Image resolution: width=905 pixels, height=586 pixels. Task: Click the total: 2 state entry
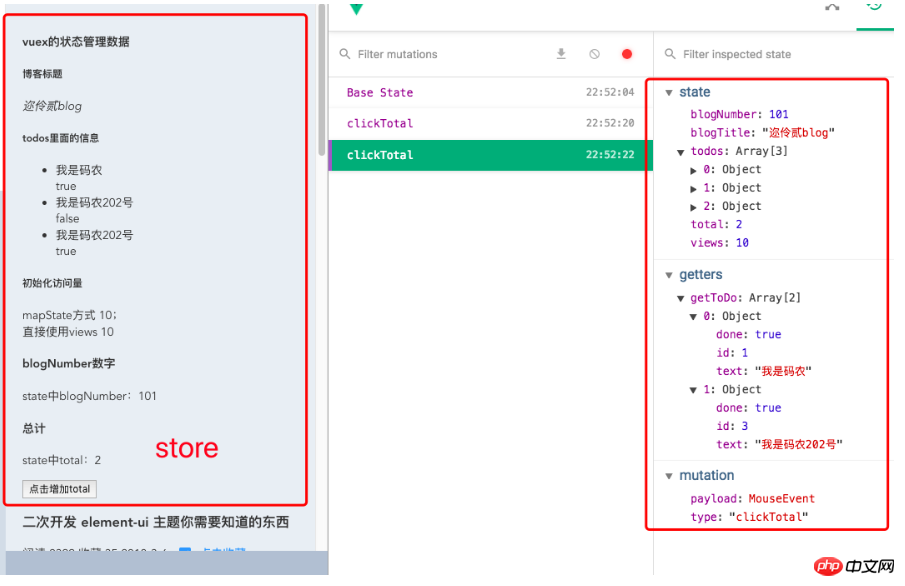[716, 225]
